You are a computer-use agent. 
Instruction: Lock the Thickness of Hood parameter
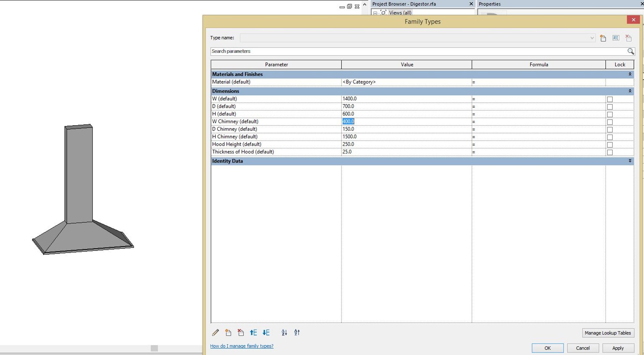(610, 152)
